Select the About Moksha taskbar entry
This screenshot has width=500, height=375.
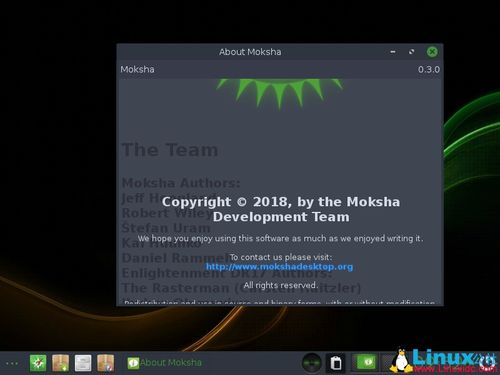pos(165,363)
